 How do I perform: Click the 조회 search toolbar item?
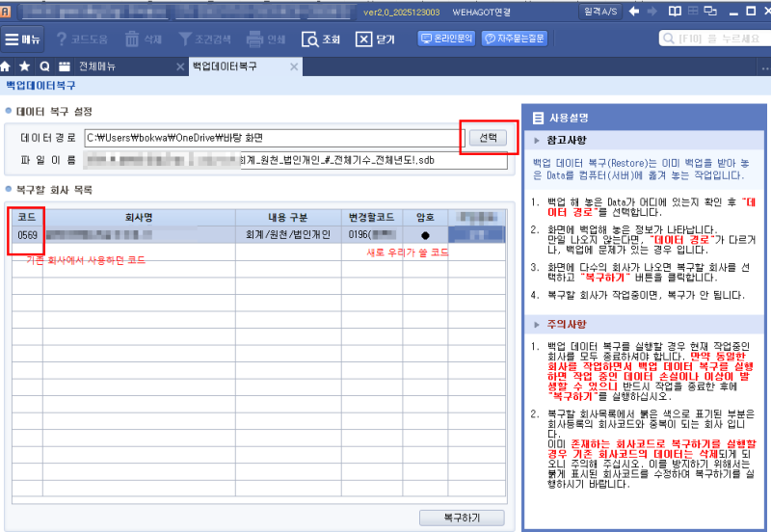pos(321,39)
